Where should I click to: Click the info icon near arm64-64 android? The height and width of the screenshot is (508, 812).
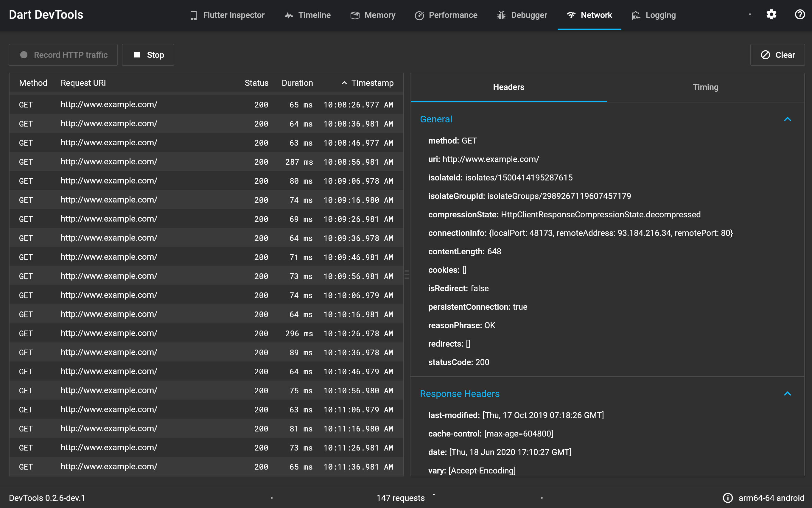728,498
